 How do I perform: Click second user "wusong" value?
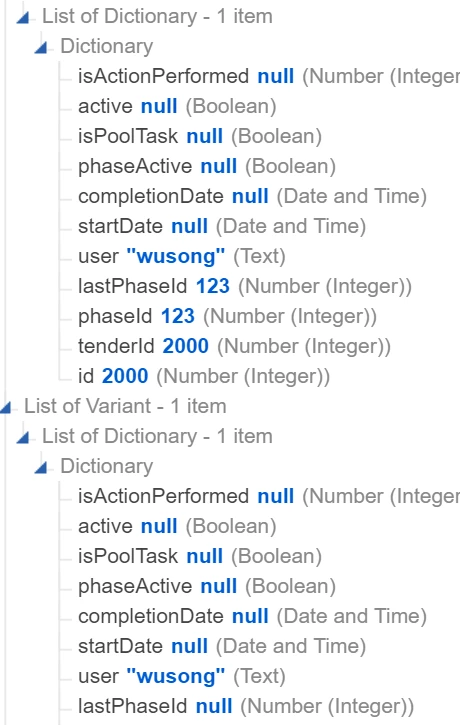click(176, 676)
